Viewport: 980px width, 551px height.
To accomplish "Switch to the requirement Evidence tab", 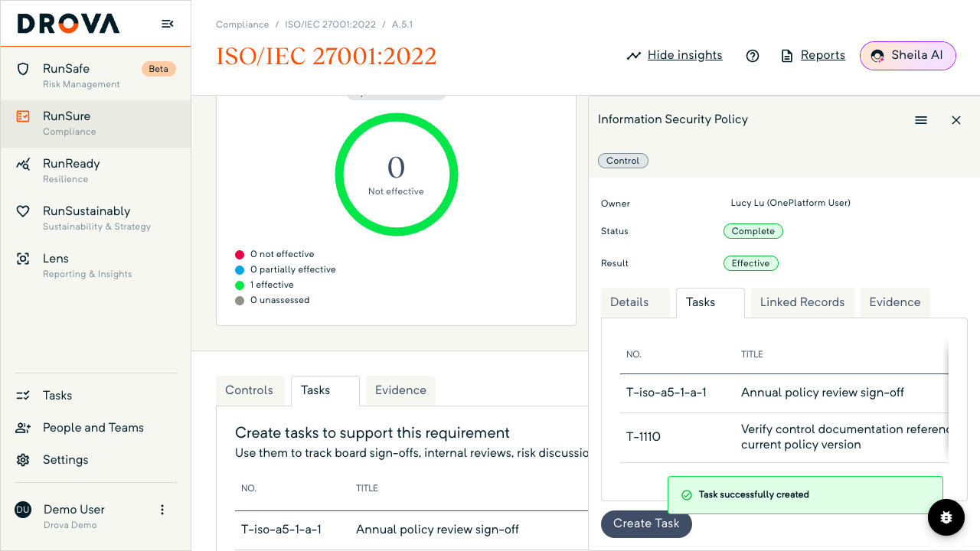I will 400,390.
